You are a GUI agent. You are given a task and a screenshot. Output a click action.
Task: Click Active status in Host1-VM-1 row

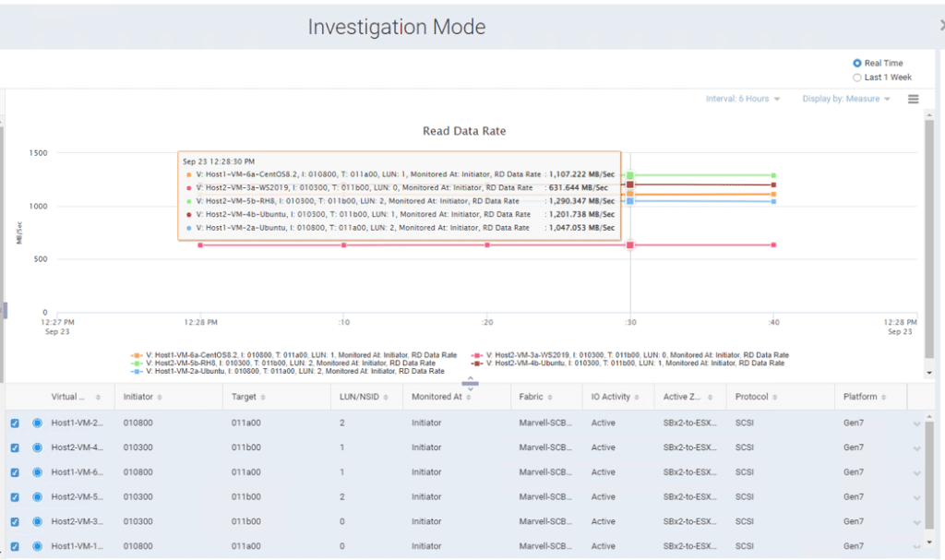tap(604, 547)
